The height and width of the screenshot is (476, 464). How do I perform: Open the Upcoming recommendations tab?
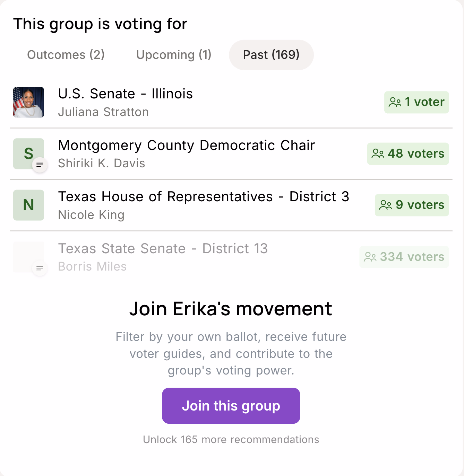(174, 54)
